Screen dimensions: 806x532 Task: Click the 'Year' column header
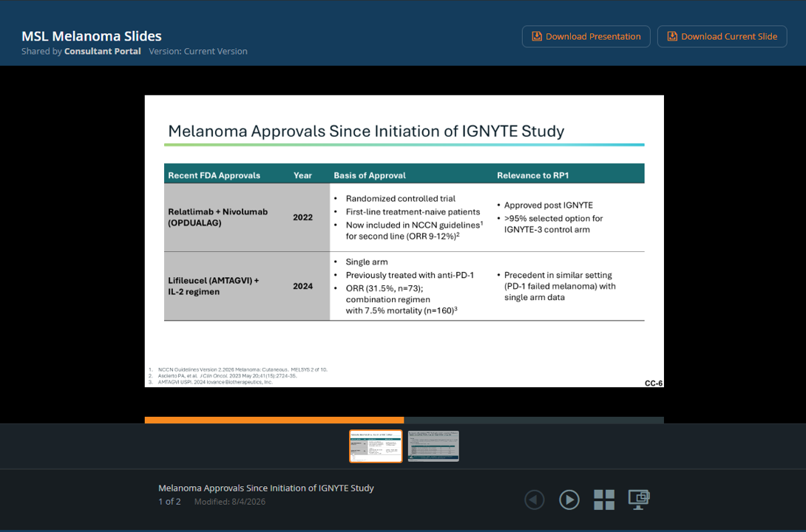pos(302,176)
